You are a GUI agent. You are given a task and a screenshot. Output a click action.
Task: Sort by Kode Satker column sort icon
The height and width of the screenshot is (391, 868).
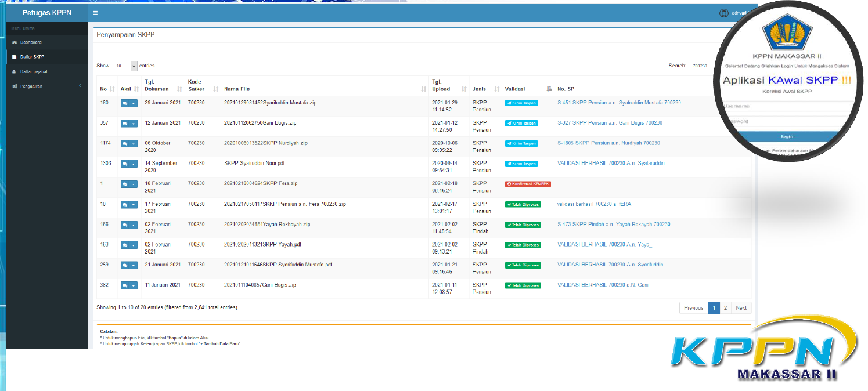coord(215,89)
